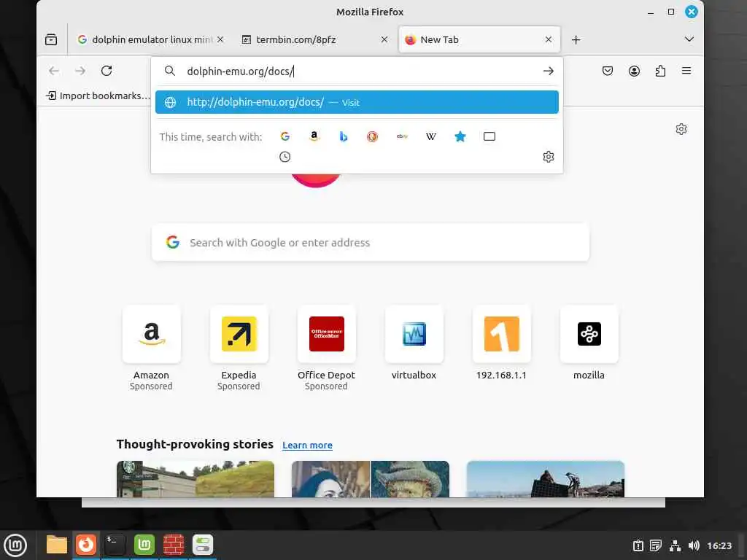Screen dimensions: 747x560
Task: Open a new tab with the plus button
Action: [x=576, y=39]
